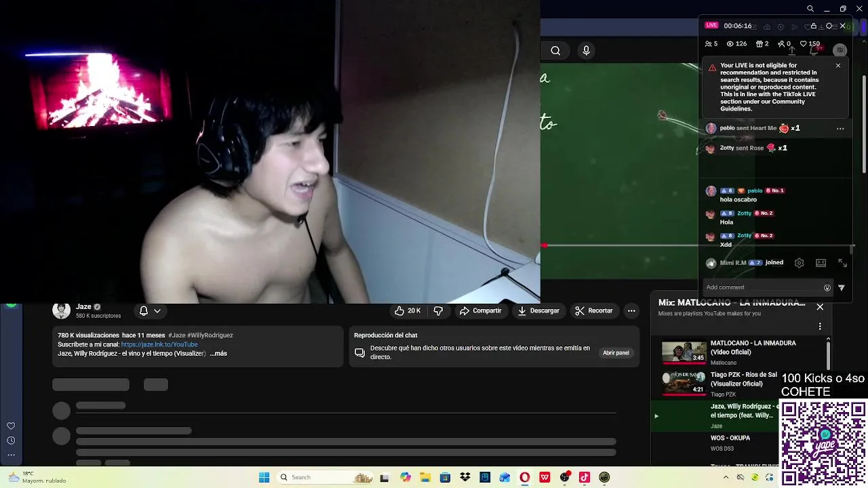The image size is (868, 488).
Task: Click the new followers count icon
Action: 781,43
